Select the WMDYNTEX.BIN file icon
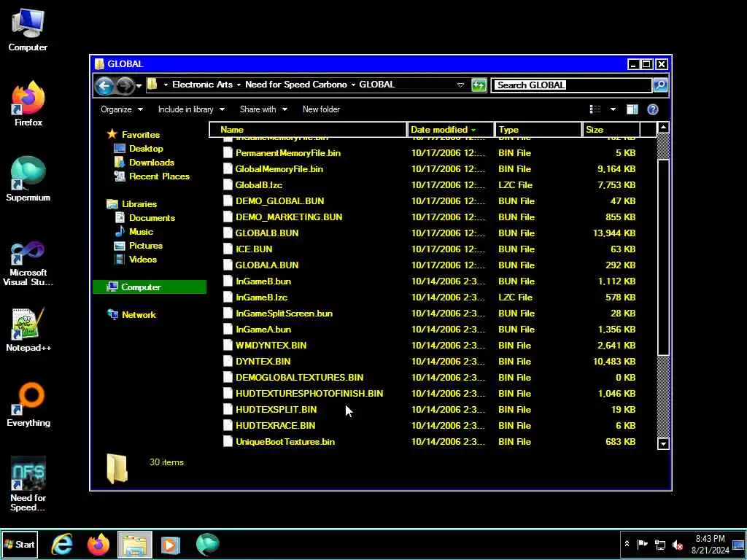 pyautogui.click(x=228, y=346)
